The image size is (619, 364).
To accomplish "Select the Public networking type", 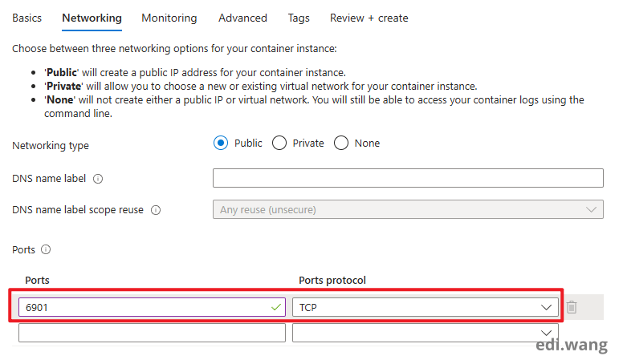I will tap(222, 144).
